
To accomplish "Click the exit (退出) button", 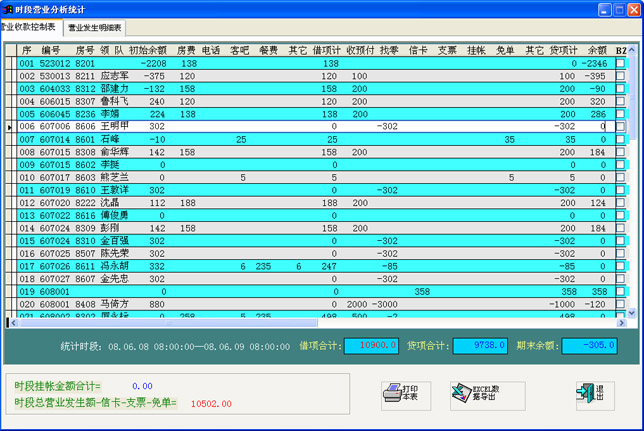I will [591, 393].
